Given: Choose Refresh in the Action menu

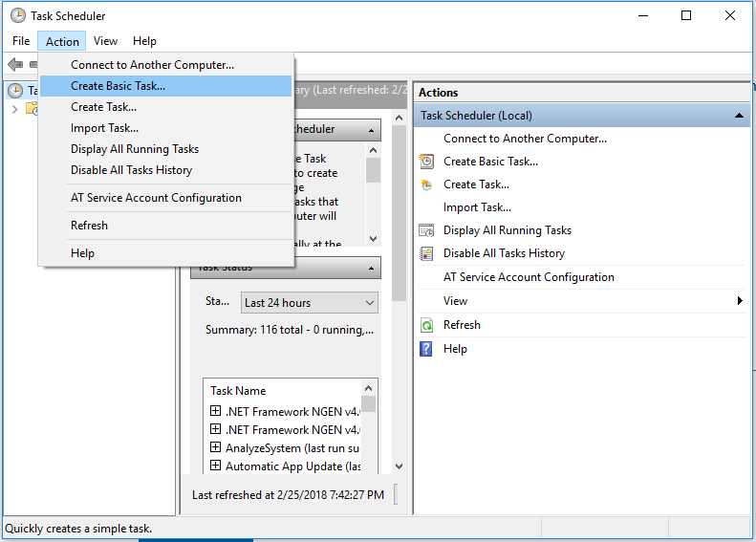Looking at the screenshot, I should (166, 226).
